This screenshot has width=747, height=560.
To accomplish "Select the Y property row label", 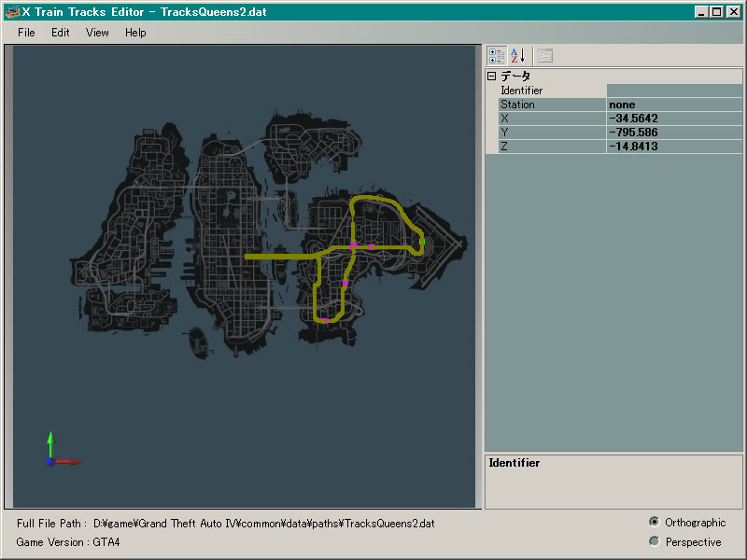I will [x=552, y=132].
